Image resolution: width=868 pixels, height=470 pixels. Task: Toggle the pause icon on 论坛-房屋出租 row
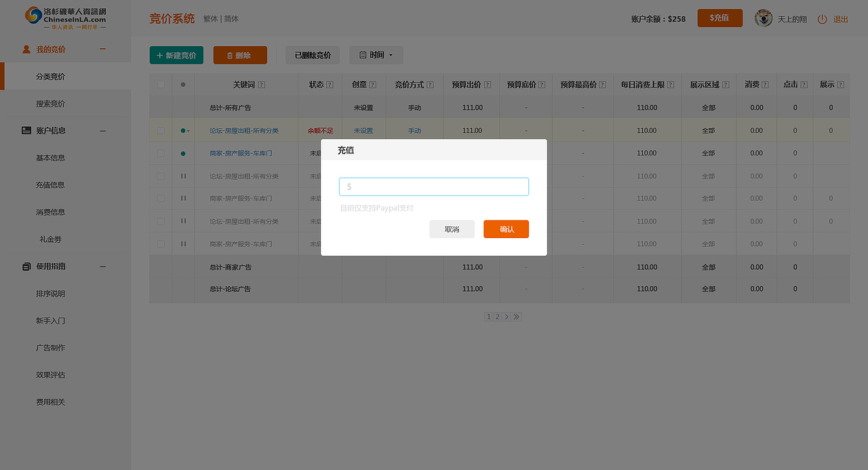182,176
